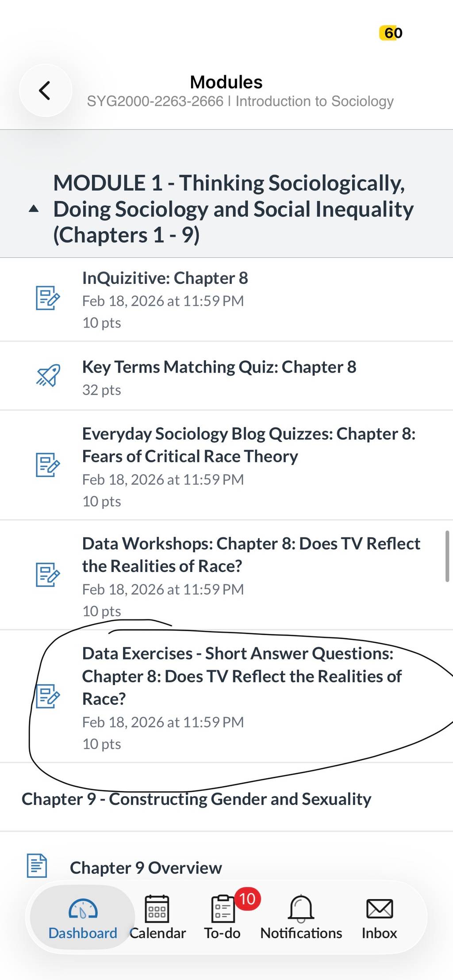
Task: Open the assignment icon for InQuizitive: Chapter 8
Action: [x=48, y=298]
